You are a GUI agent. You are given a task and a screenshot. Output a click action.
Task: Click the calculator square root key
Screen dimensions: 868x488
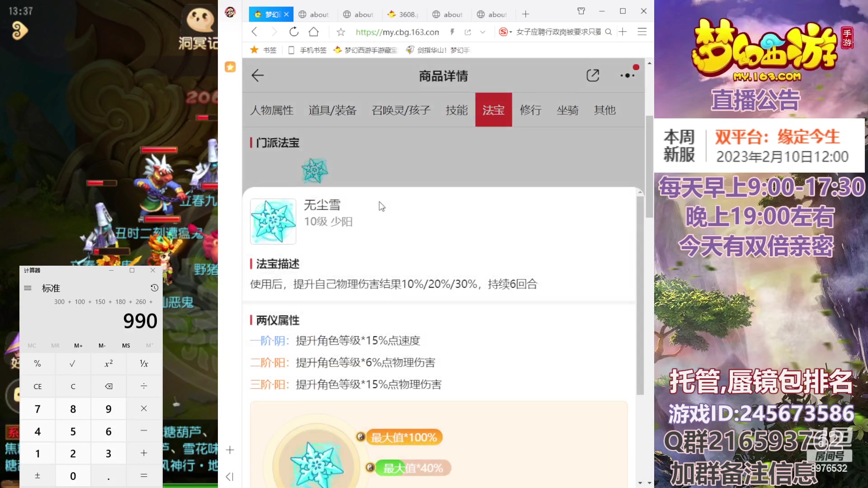coord(73,364)
